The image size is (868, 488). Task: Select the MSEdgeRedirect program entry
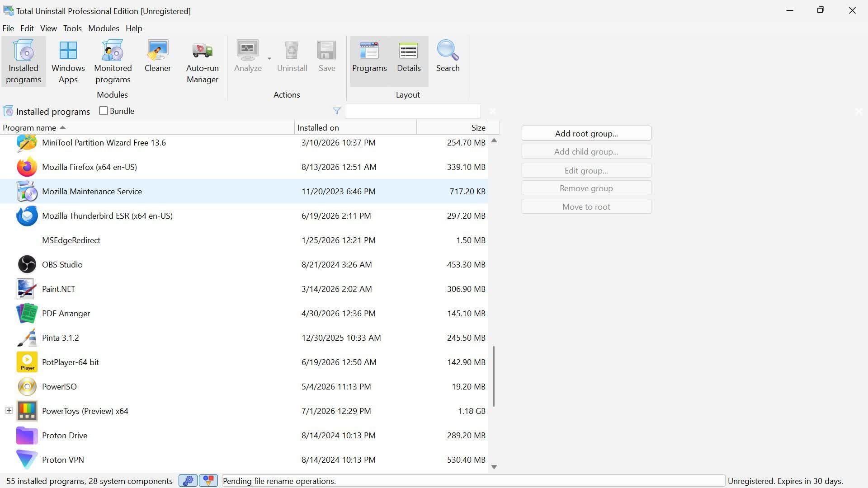[71, 240]
